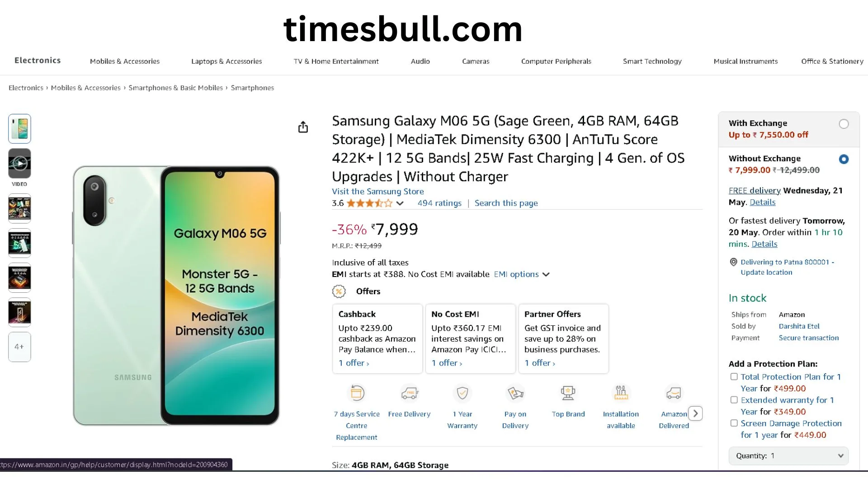This screenshot has width=868, height=488.
Task: Check Screen Damage Protection for 1 year
Action: (x=734, y=423)
